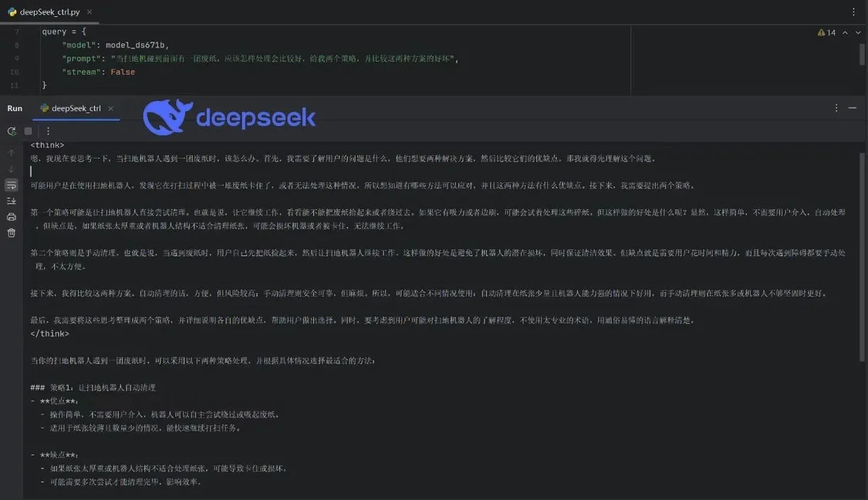Image resolution: width=868 pixels, height=500 pixels.
Task: Open next problem with down chevron
Action: 858,32
